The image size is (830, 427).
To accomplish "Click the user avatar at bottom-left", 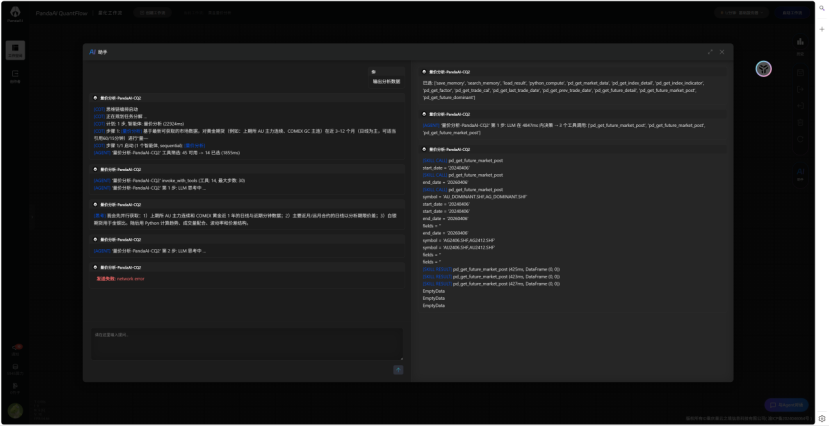I will 16,410.
